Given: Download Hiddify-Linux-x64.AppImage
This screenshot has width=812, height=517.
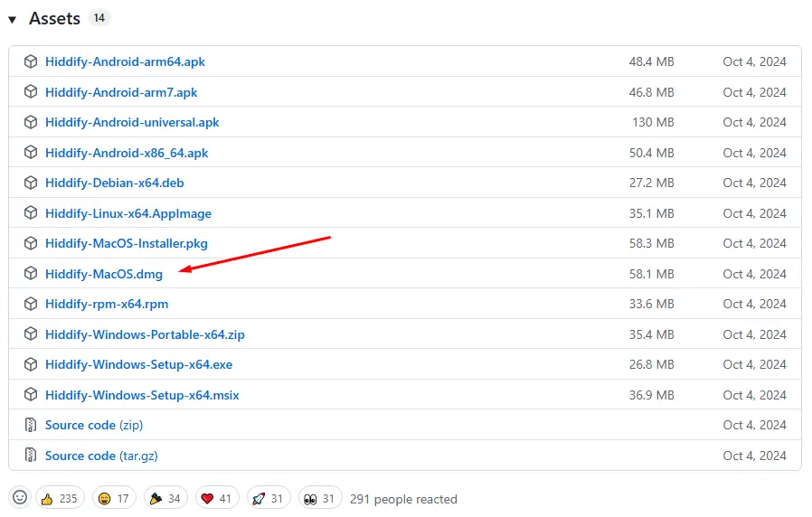Looking at the screenshot, I should tap(127, 213).
